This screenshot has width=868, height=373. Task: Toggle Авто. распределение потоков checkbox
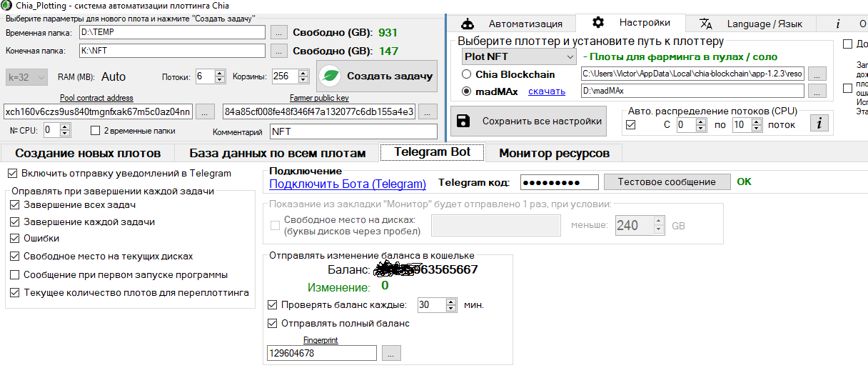630,124
